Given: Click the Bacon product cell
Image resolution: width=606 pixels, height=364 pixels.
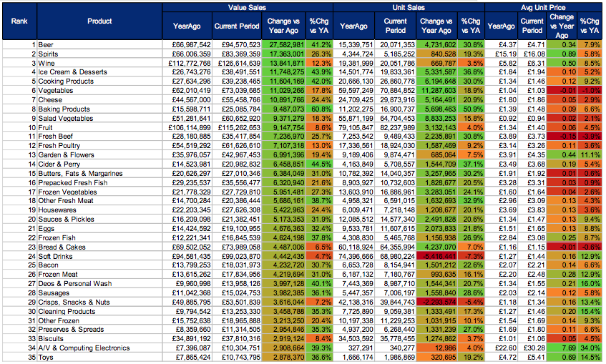Looking at the screenshot, I should pyautogui.click(x=99, y=265).
